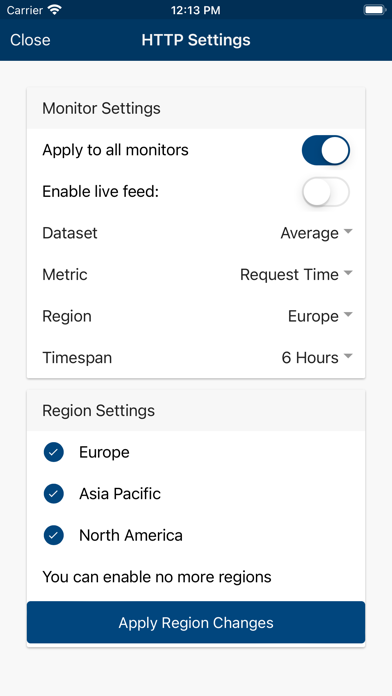This screenshot has height=696, width=392.
Task: Tap the North America region label
Action: click(131, 535)
